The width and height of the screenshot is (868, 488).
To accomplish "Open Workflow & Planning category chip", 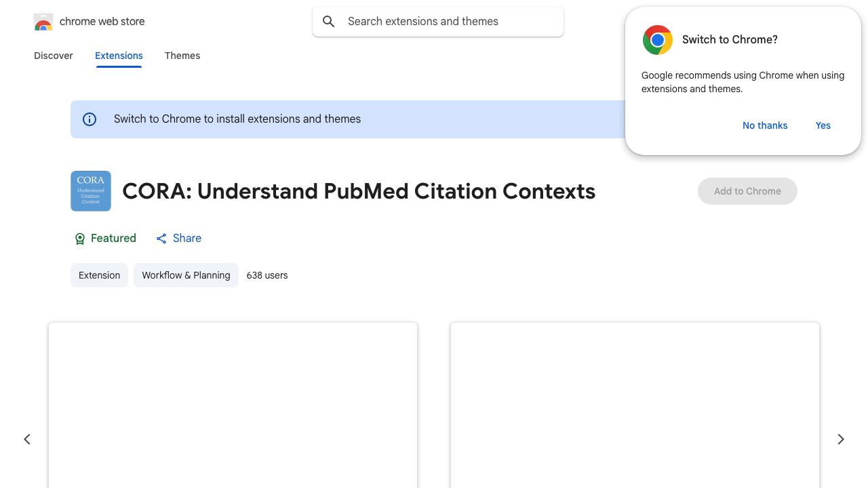I will (186, 275).
